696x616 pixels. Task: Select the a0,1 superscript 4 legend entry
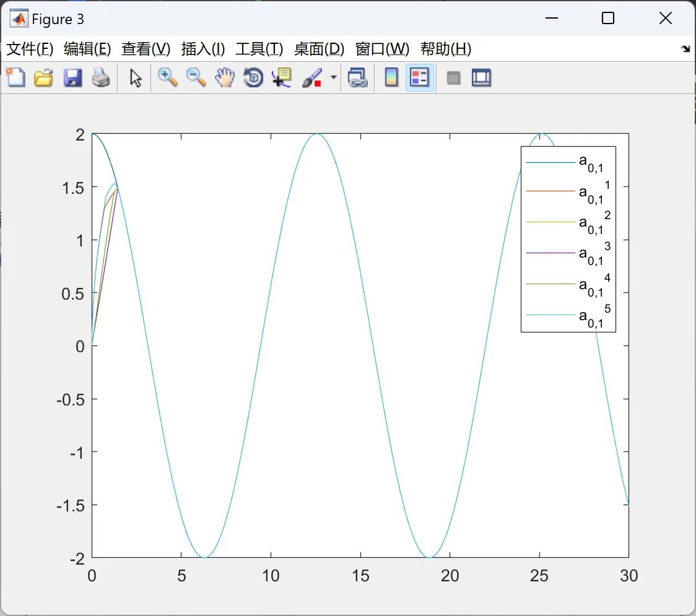[568, 285]
